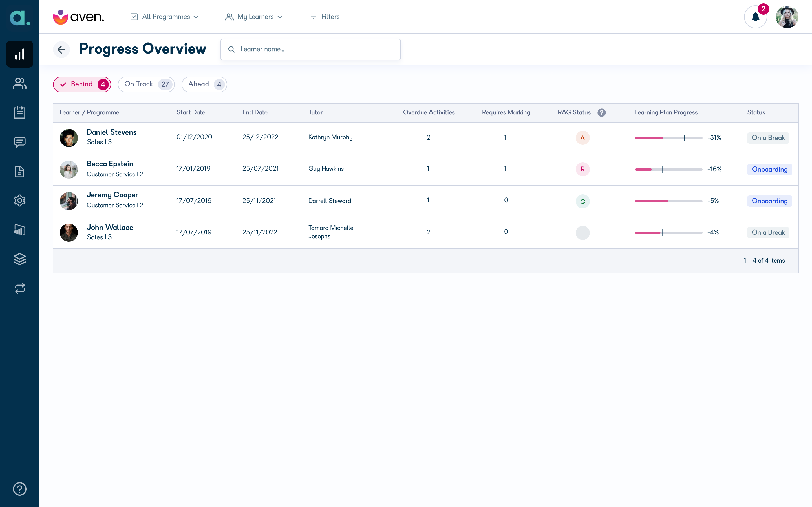Screen dimensions: 812x507
Task: Open the Filters menu
Action: point(325,17)
